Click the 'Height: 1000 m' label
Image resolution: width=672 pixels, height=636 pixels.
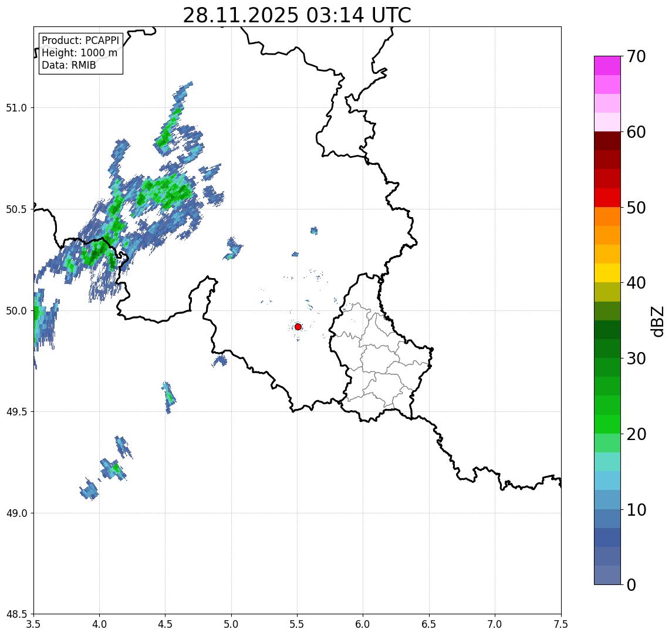[x=79, y=53]
